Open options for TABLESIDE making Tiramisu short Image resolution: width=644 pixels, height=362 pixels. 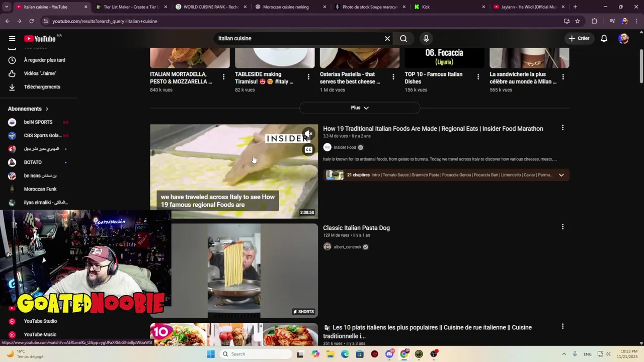(308, 77)
